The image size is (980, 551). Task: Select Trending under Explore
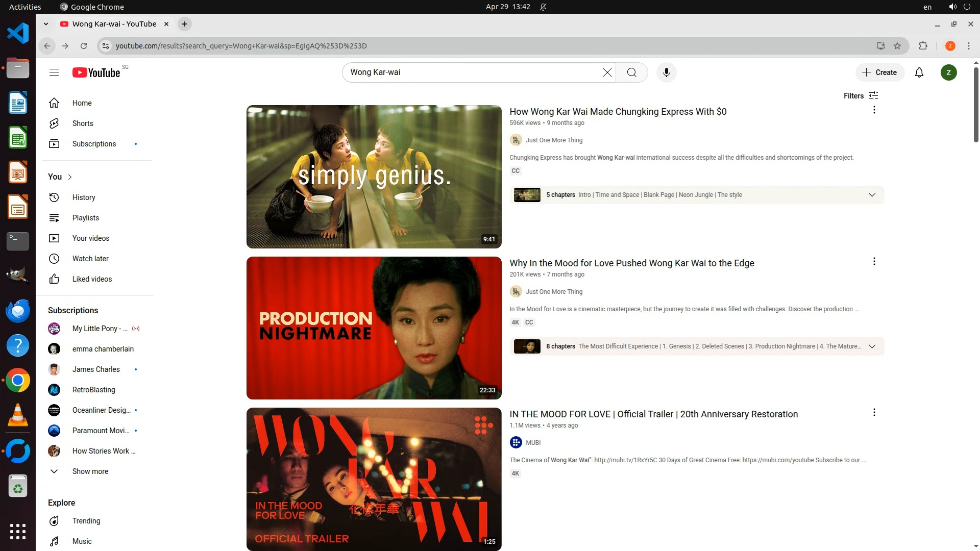pos(86,521)
